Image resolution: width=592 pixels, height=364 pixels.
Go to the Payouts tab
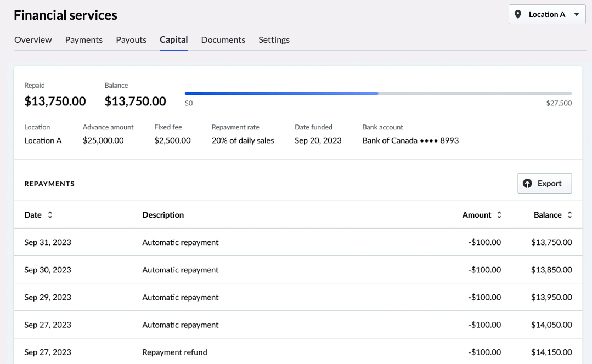pos(131,39)
